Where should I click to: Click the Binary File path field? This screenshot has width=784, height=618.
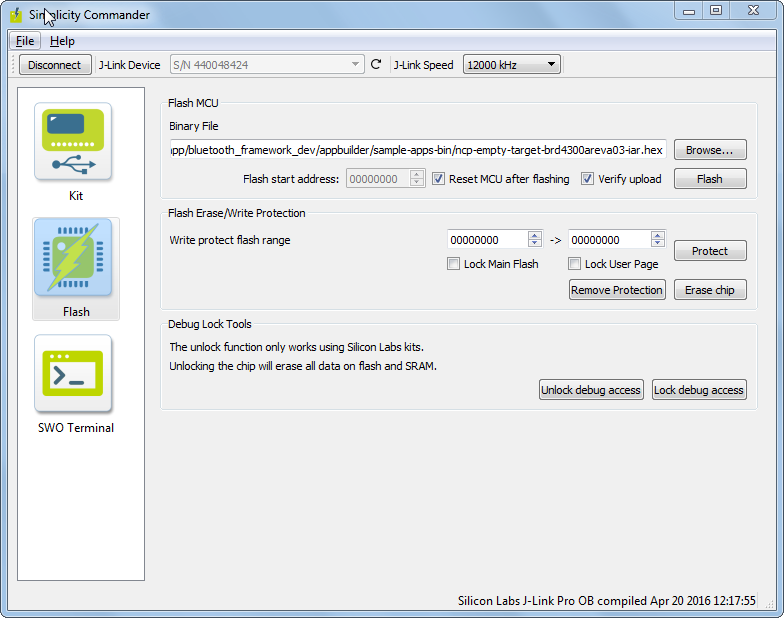(417, 150)
